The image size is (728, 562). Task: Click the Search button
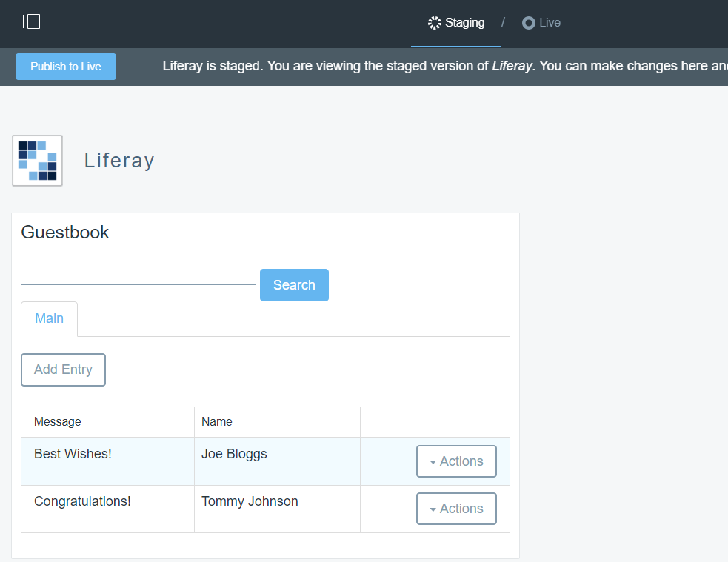tap(294, 285)
